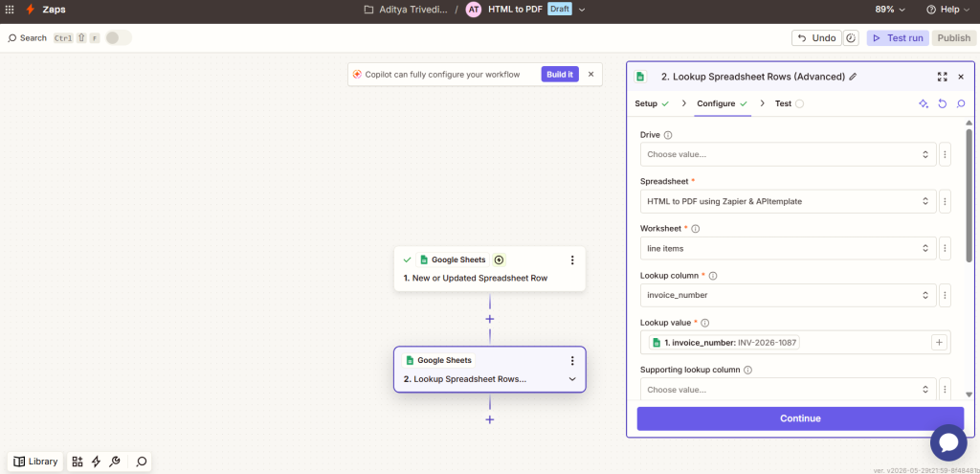Open the apps grid menu icon

10,10
